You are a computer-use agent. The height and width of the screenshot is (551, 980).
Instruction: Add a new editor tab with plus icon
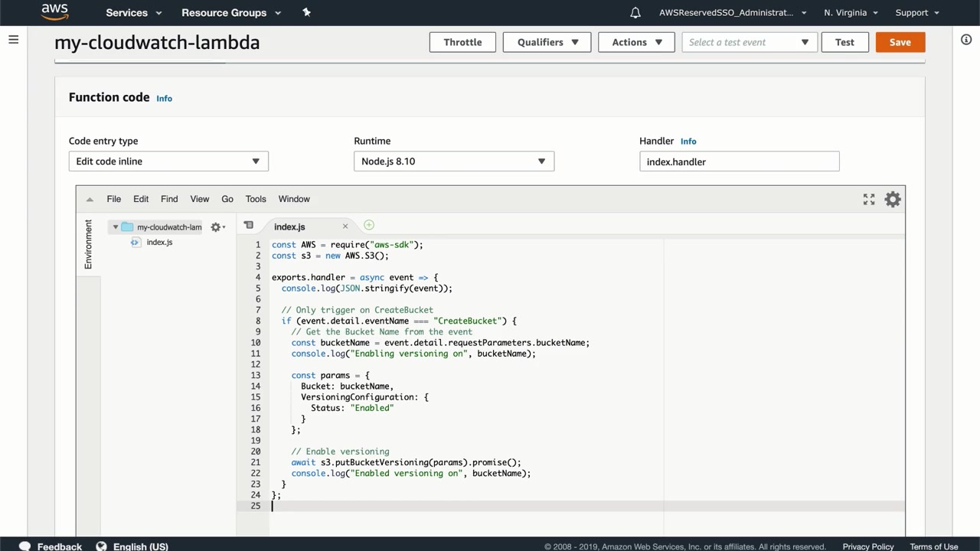coord(369,225)
